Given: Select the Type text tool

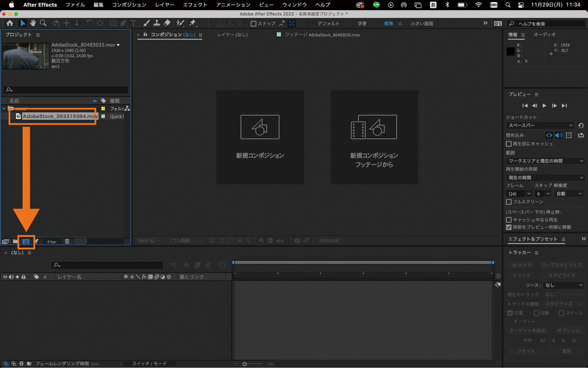Looking at the screenshot, I should (x=134, y=23).
